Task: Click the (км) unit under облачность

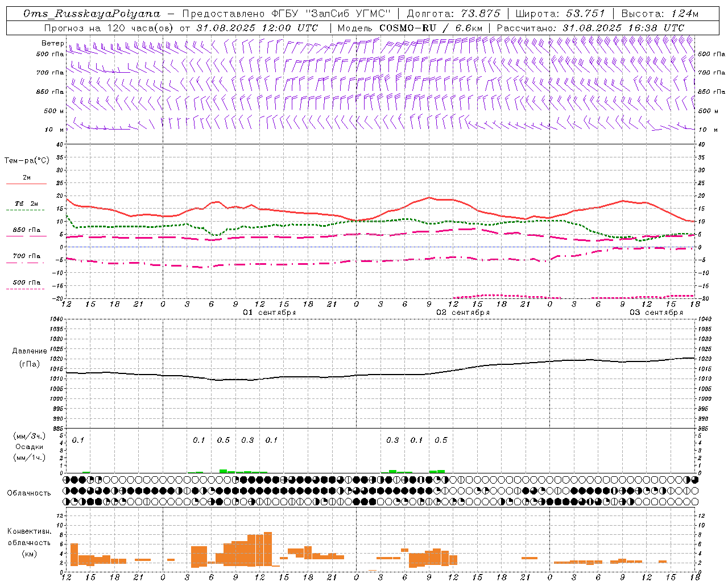Action: (x=30, y=554)
